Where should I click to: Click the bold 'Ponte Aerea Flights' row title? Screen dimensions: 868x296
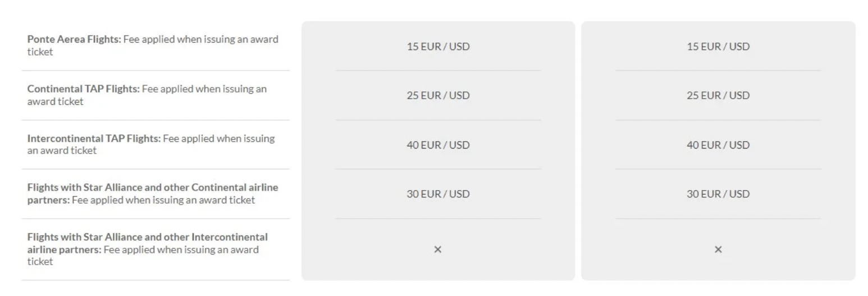point(74,40)
